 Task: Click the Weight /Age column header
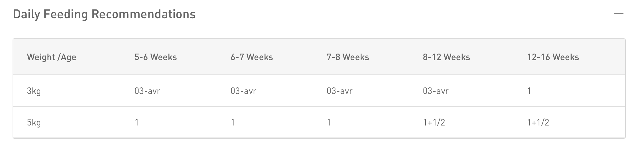point(51,57)
